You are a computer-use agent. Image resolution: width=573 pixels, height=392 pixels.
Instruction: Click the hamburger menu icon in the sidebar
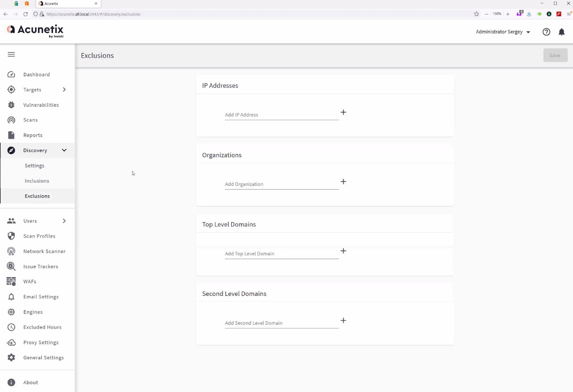11,54
